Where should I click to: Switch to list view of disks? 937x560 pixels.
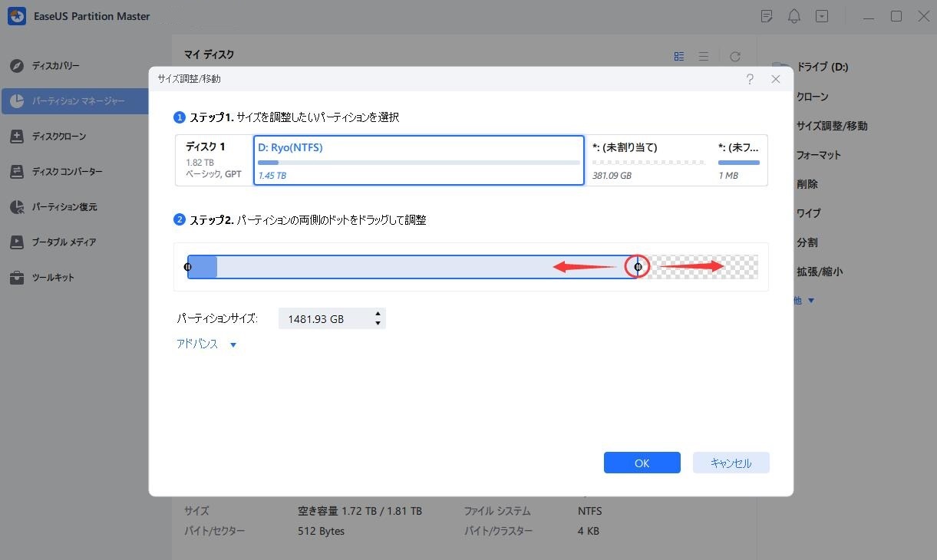pyautogui.click(x=703, y=55)
